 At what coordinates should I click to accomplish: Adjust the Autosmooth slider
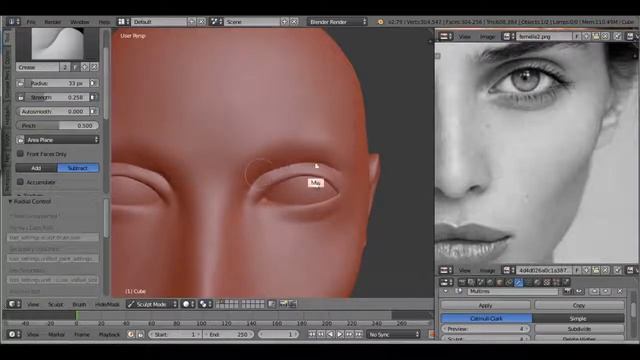(53, 111)
